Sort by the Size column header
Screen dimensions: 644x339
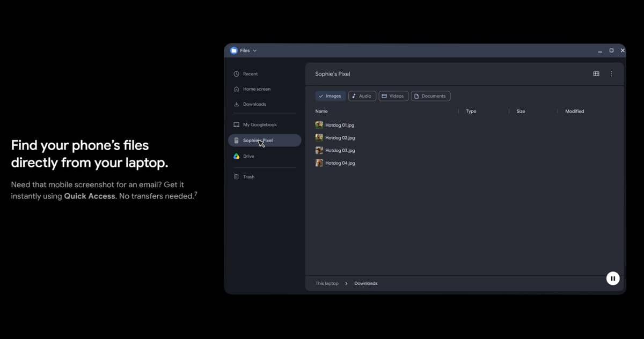(521, 111)
